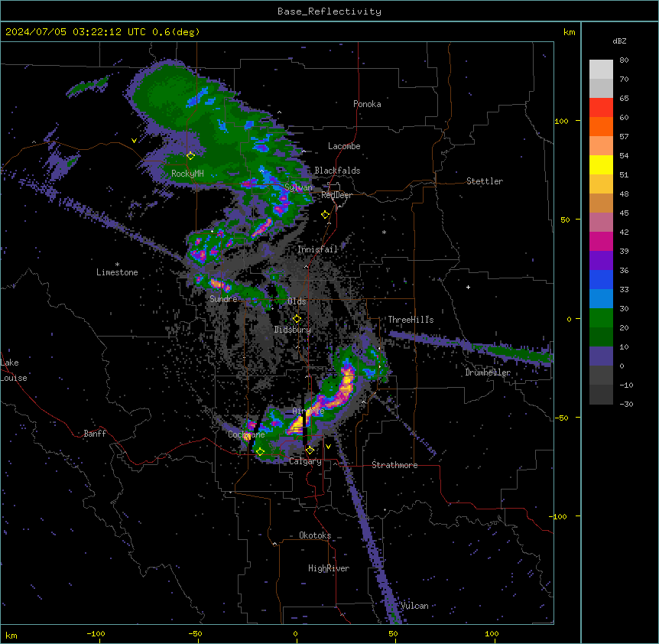
Task: Select the green 30 dBZ legend swatch
Action: [601, 318]
